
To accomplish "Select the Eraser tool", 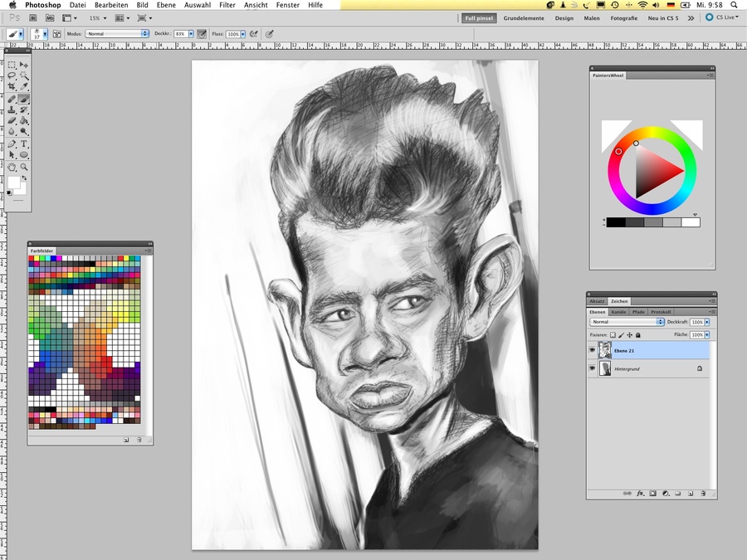I will 12,120.
